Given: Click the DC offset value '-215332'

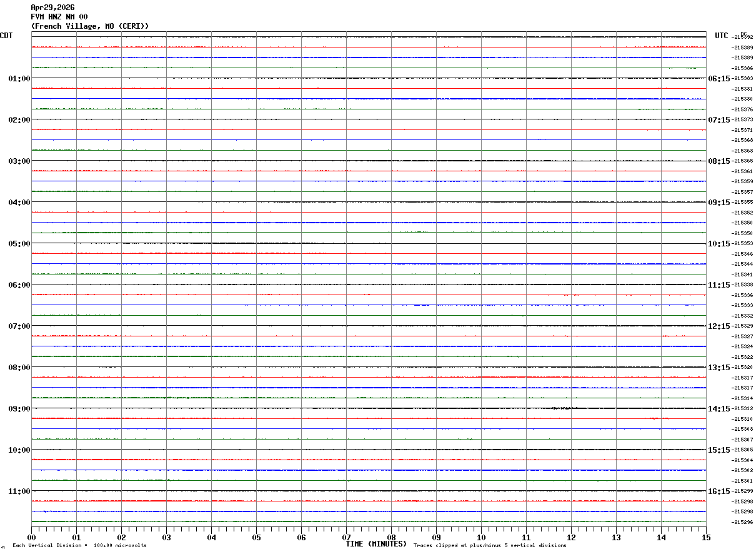Looking at the screenshot, I should 742,316.
